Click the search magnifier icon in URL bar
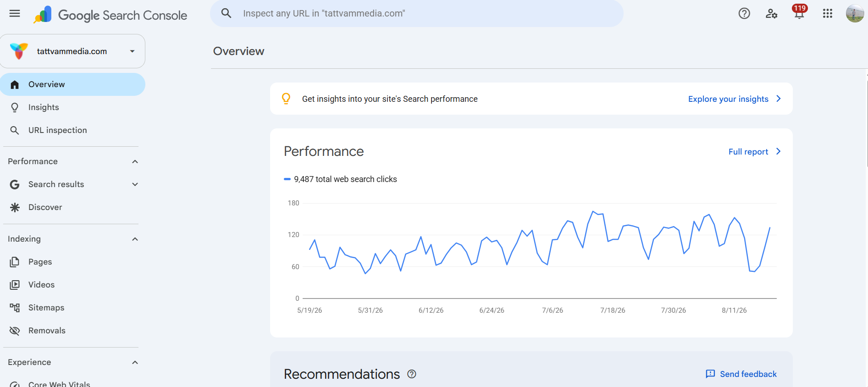 [x=226, y=13]
